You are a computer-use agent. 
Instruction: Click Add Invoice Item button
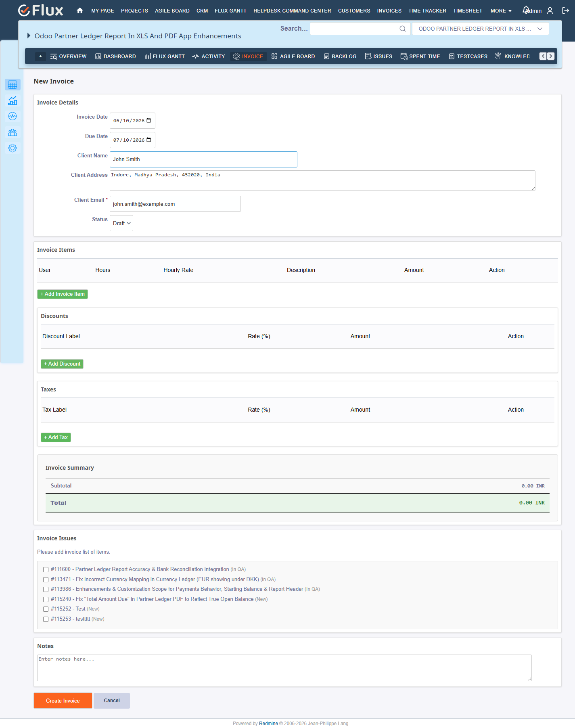[63, 294]
